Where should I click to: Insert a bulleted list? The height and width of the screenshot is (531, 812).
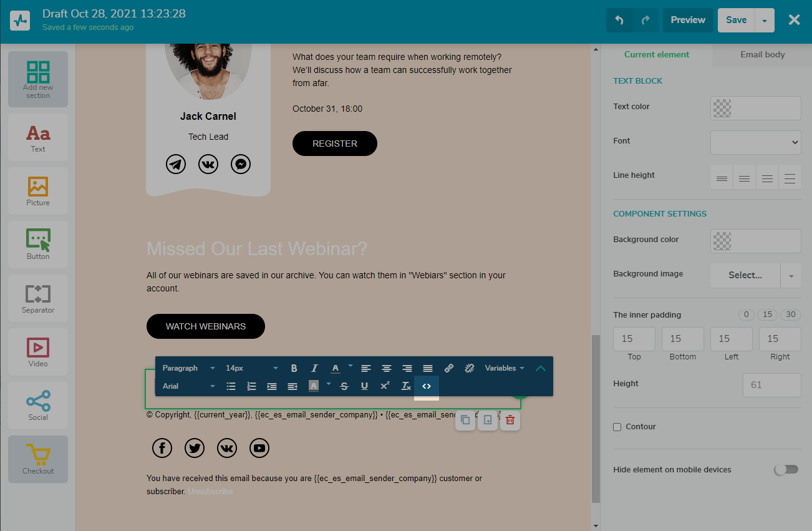tap(231, 386)
